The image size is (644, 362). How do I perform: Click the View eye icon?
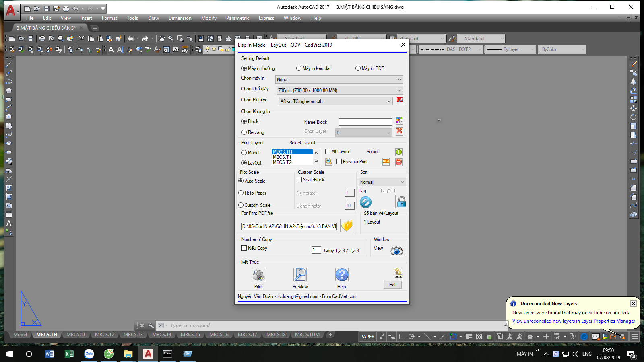396,251
